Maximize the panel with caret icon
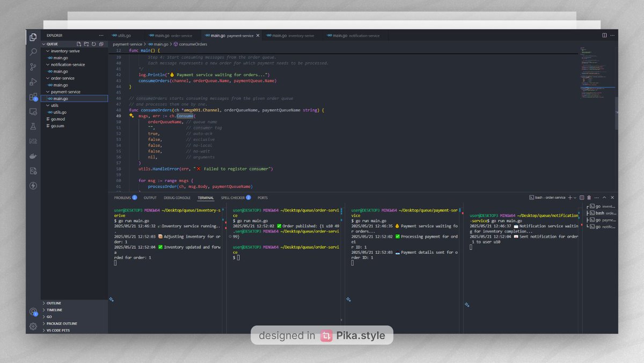This screenshot has width=644, height=363. point(604,198)
